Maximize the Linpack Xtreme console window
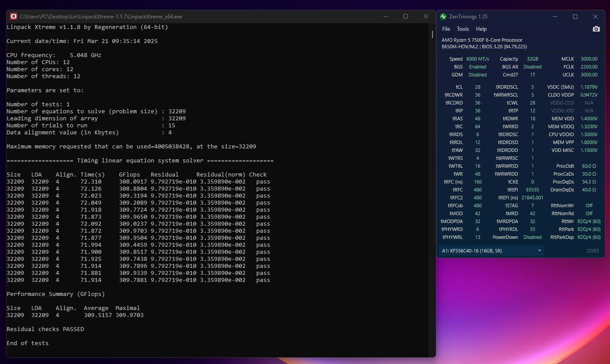This screenshot has height=364, width=610. [x=406, y=17]
